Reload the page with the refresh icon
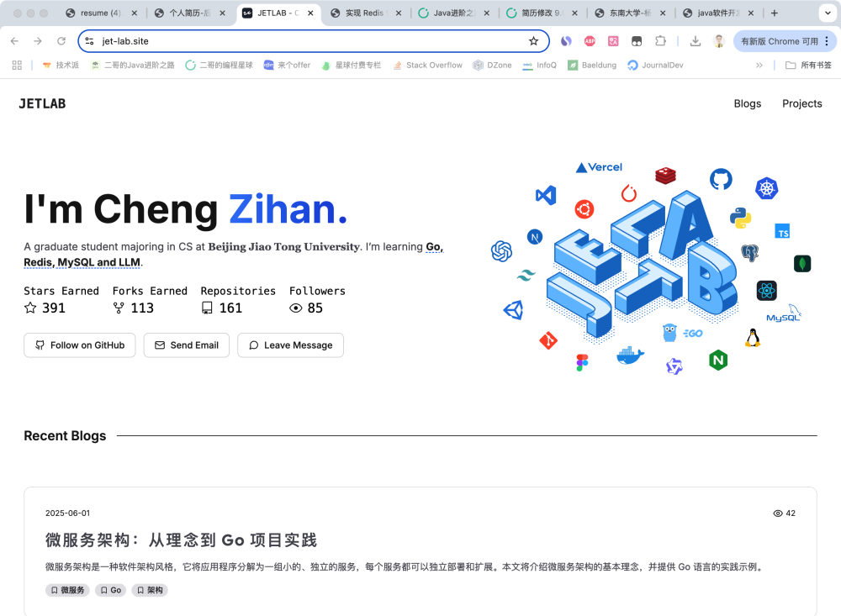The height and width of the screenshot is (616, 841). [61, 41]
